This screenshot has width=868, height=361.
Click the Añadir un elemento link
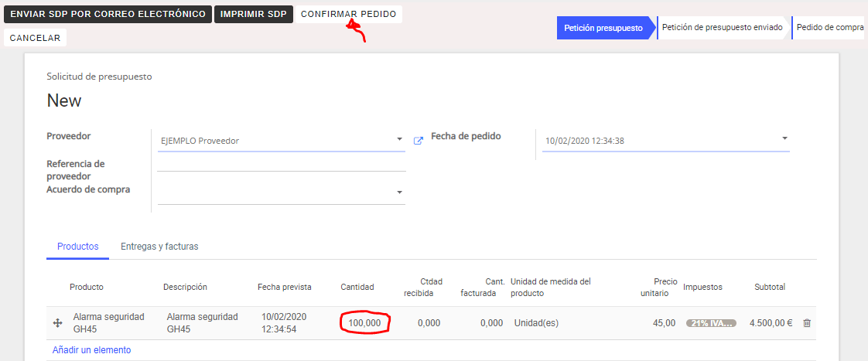coord(91,350)
